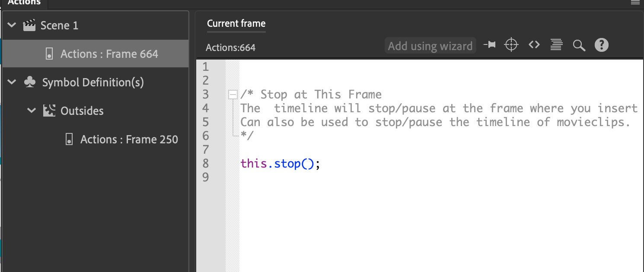
Task: Open Code Snippets via the angle-brackets icon
Action: (x=534, y=45)
